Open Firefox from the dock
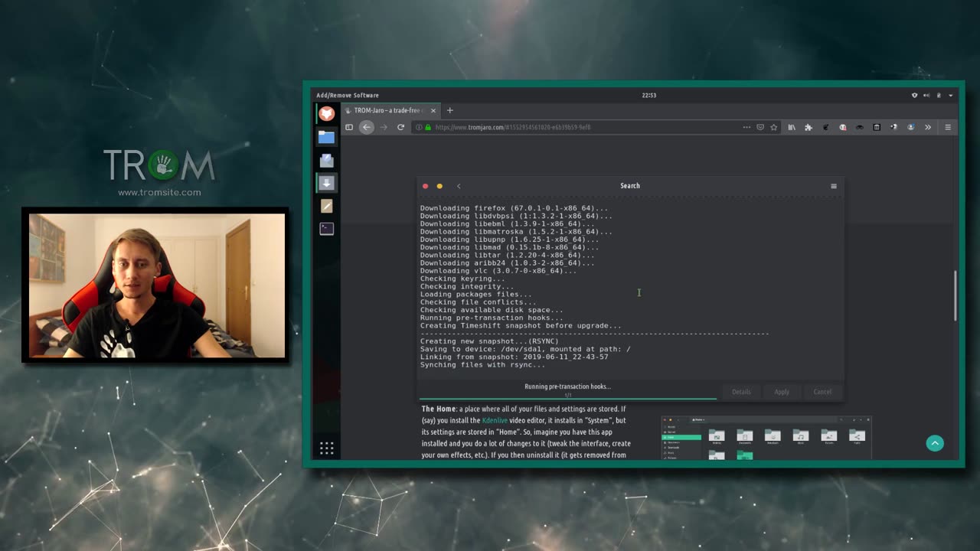Viewport: 980px width, 551px height. click(327, 114)
